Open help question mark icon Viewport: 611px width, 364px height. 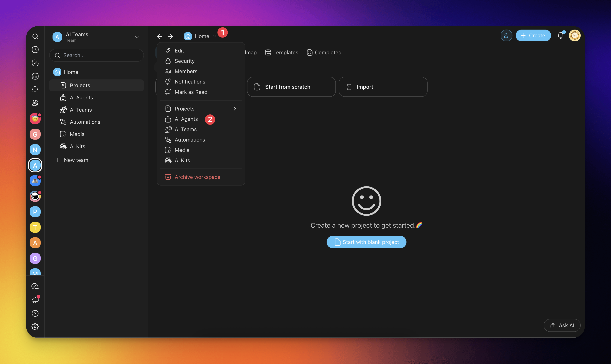tap(35, 313)
